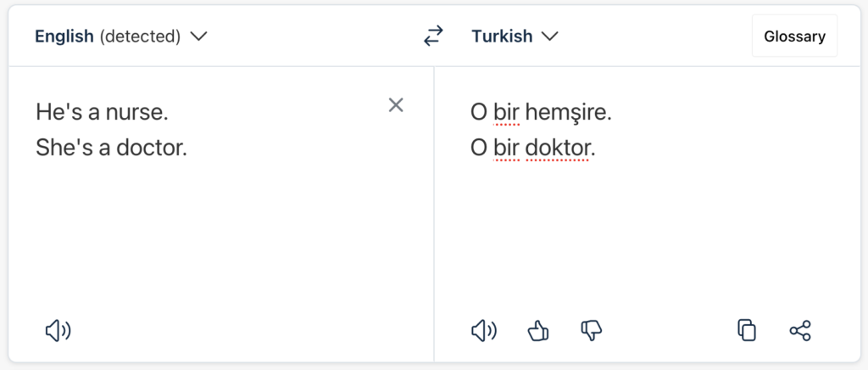Rate the translation with thumbs up
The width and height of the screenshot is (868, 370).
click(x=537, y=330)
